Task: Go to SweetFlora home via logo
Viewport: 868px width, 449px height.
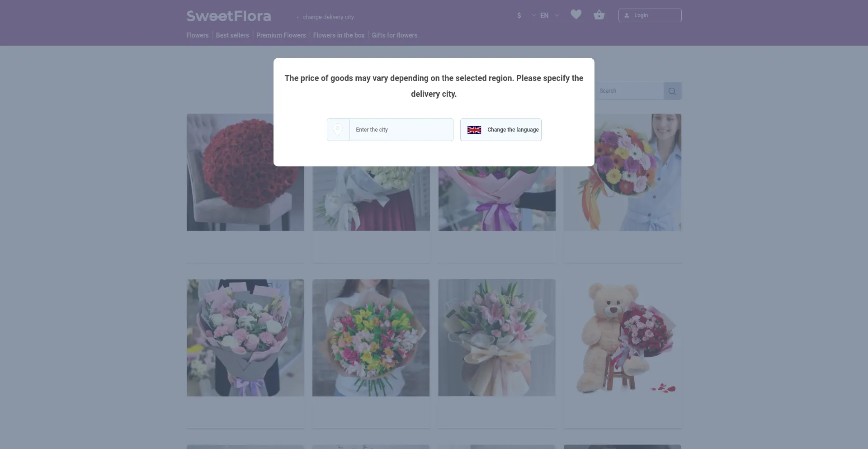Action: coord(229,16)
